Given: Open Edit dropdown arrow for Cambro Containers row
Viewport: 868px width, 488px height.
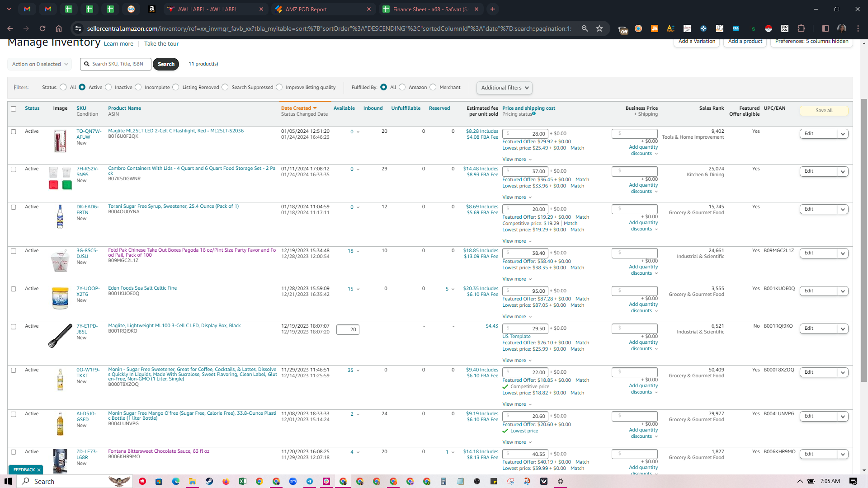Looking at the screenshot, I should [x=843, y=172].
